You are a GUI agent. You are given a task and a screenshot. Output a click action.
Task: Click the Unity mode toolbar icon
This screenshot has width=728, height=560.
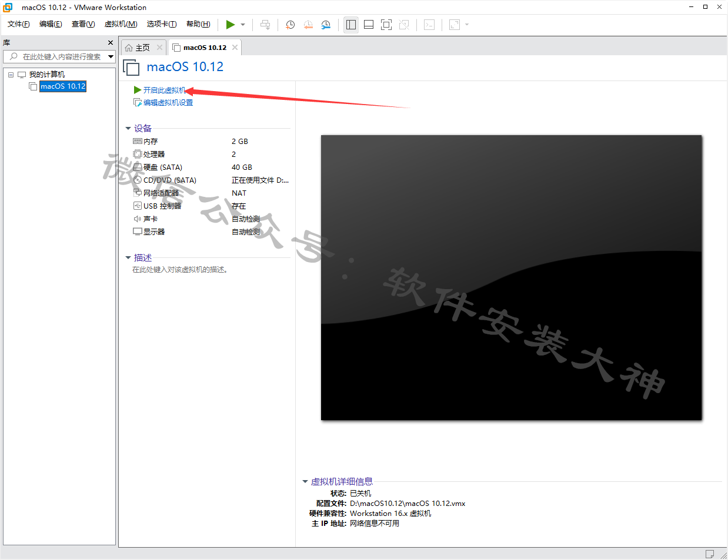point(404,25)
